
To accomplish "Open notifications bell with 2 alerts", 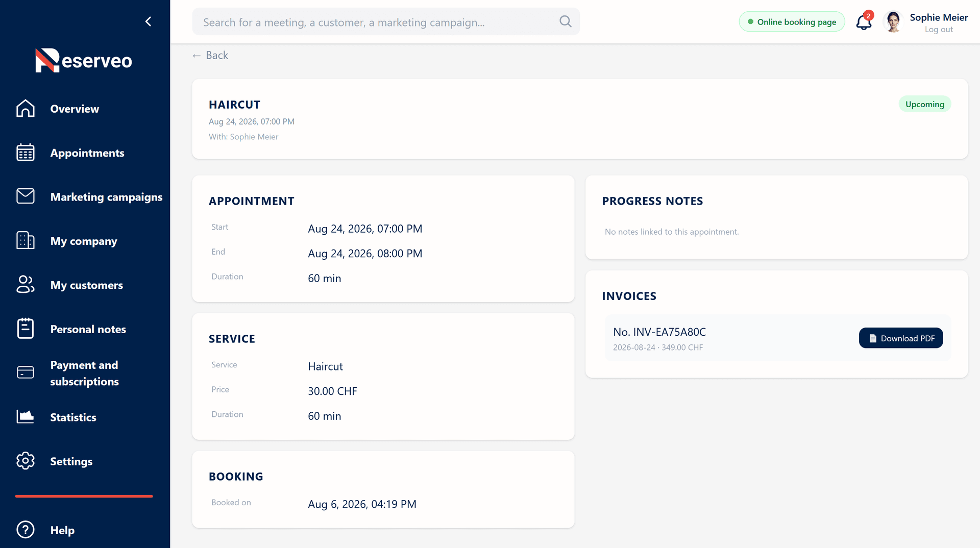I will pos(864,21).
